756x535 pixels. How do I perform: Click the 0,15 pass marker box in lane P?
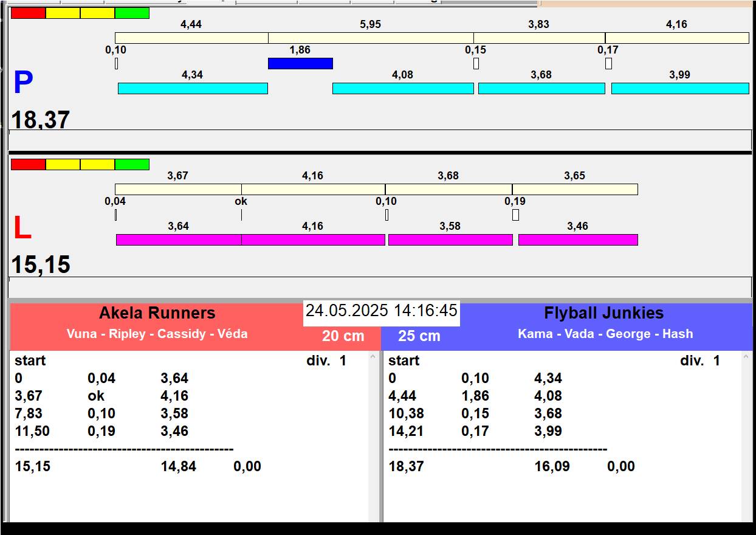click(x=476, y=63)
